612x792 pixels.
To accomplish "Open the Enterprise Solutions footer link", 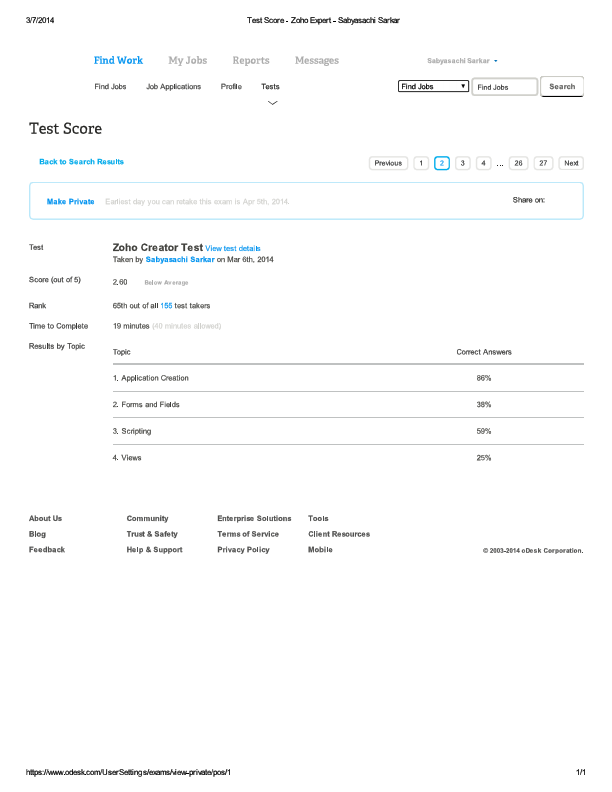I will pos(254,518).
